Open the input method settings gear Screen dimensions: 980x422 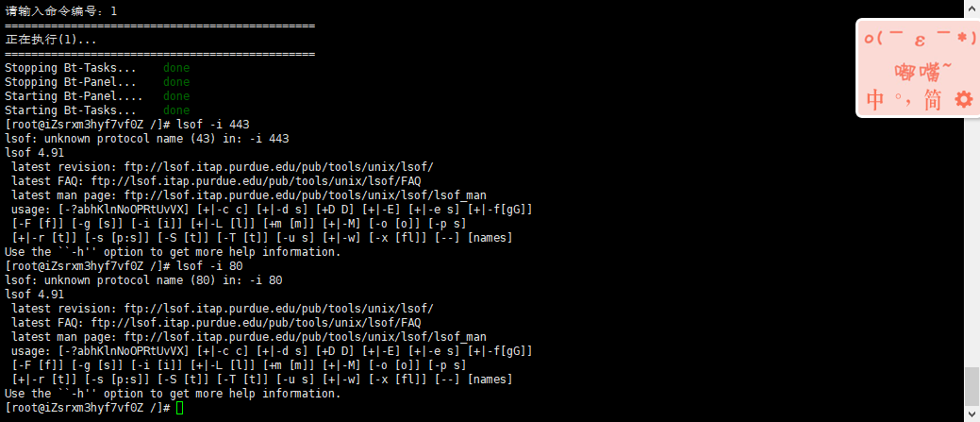pos(964,99)
